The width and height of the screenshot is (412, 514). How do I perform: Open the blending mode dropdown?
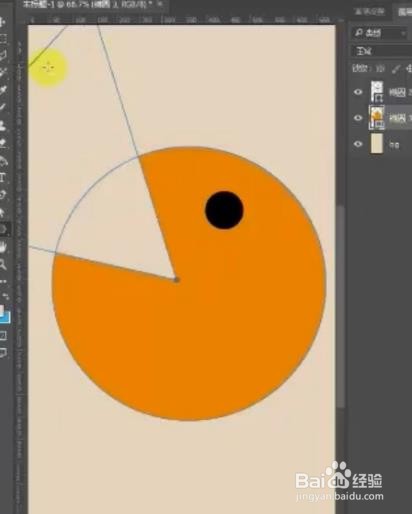coord(382,51)
